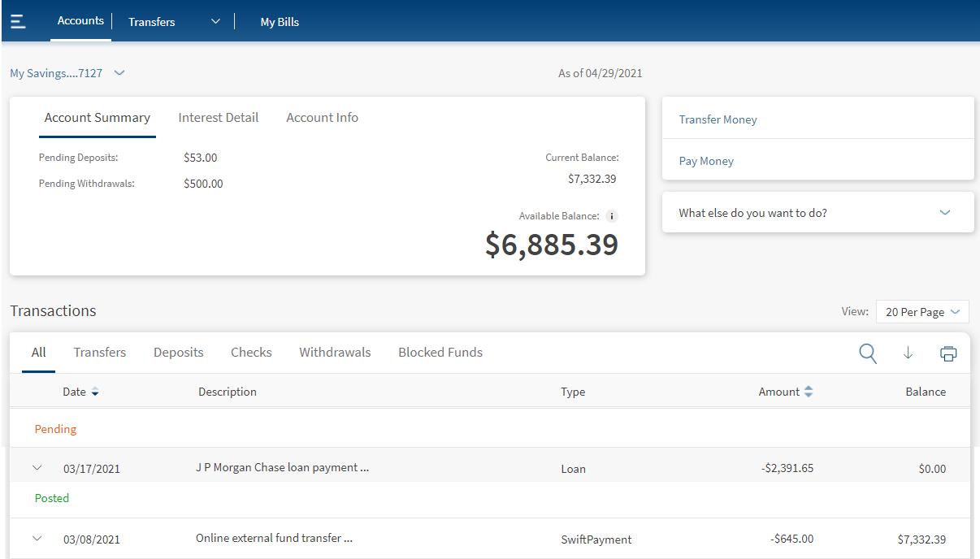Expand the Transfers menu in top navigation

tap(215, 22)
